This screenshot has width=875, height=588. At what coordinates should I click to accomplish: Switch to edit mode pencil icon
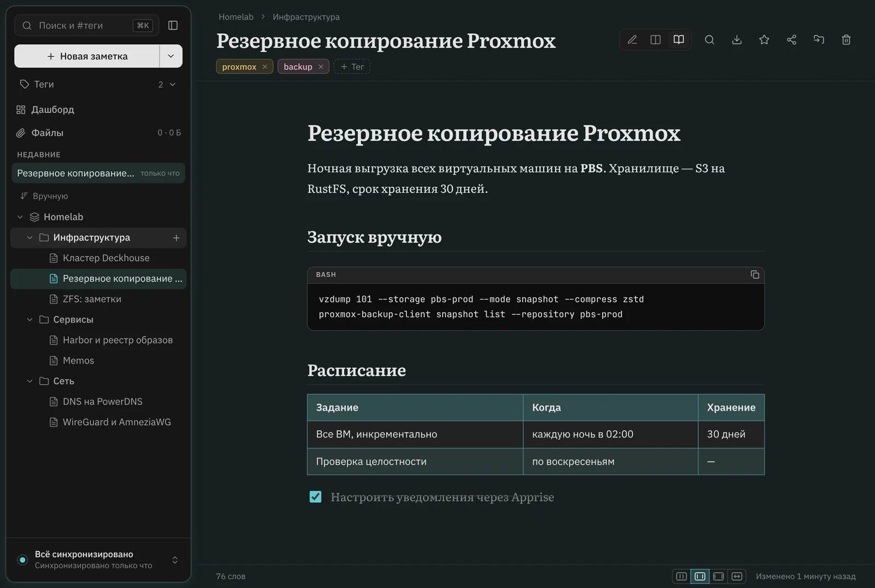[x=632, y=39]
